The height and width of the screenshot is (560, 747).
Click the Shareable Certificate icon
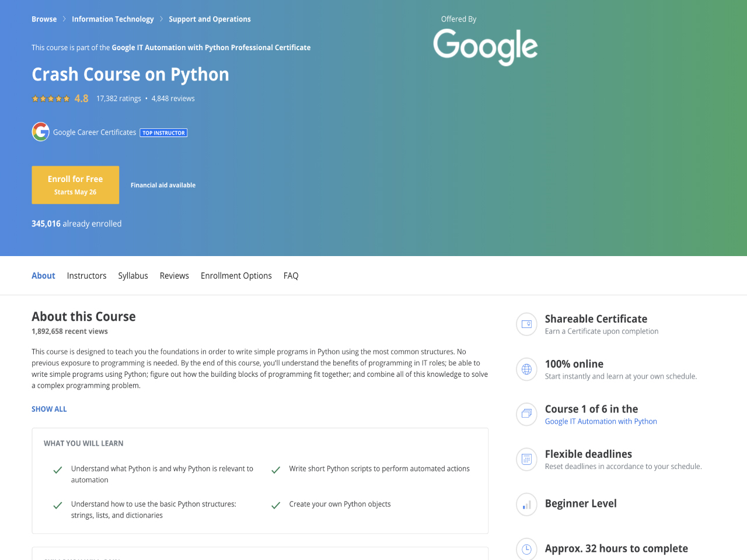(x=526, y=324)
